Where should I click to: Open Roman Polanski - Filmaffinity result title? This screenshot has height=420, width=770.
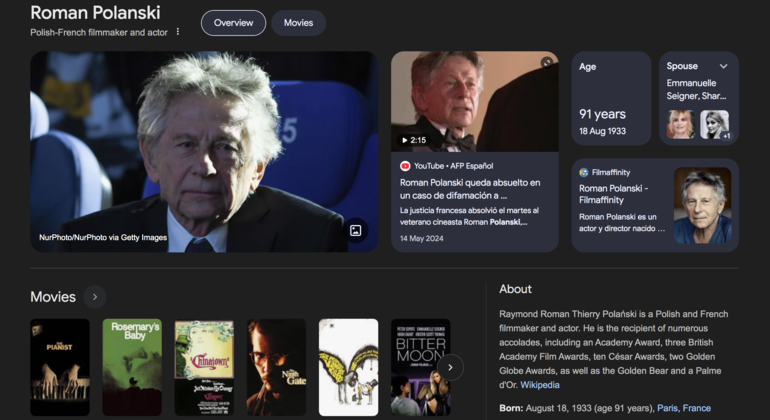tap(613, 194)
